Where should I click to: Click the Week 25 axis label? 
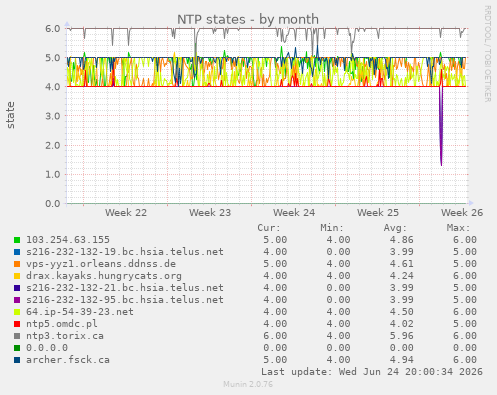(x=378, y=213)
